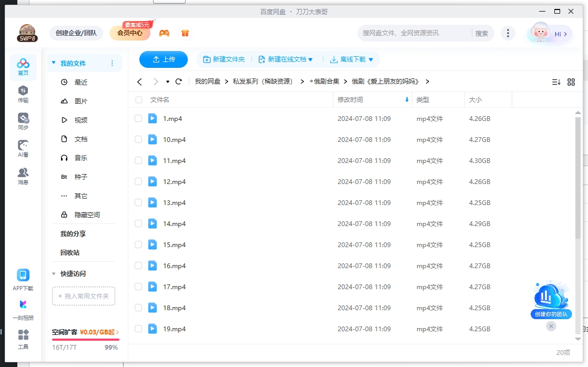Viewport: 588px width, 367px height.
Task: Select all files with the header checkbox
Action: pos(138,99)
